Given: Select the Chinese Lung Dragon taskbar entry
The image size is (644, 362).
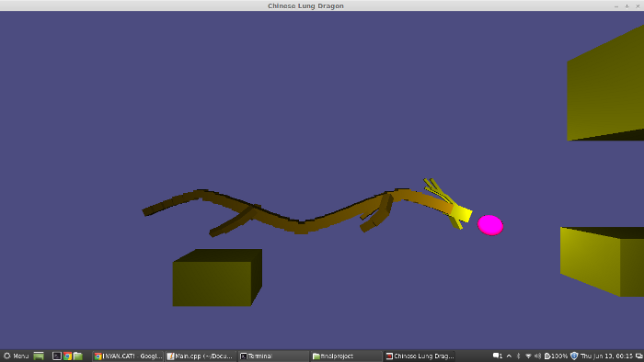Looking at the screenshot, I should (420, 356).
